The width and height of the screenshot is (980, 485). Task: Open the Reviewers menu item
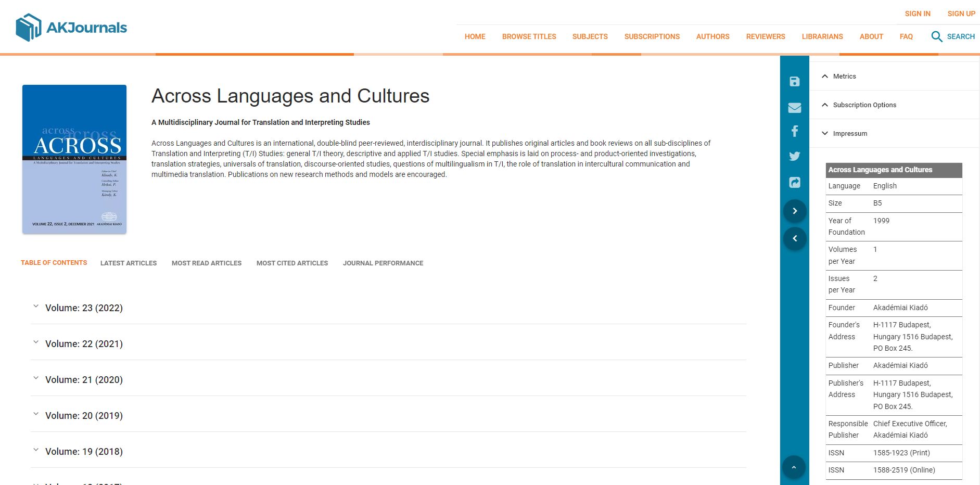point(766,36)
